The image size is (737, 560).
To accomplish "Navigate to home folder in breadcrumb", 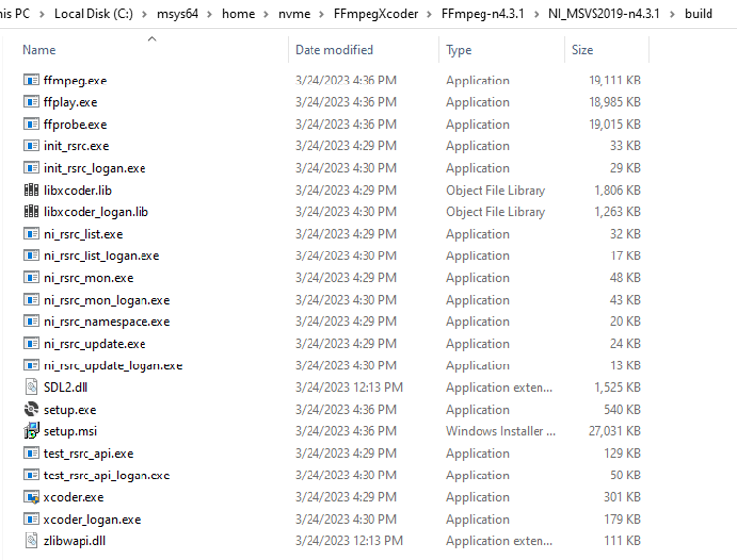I will [239, 13].
